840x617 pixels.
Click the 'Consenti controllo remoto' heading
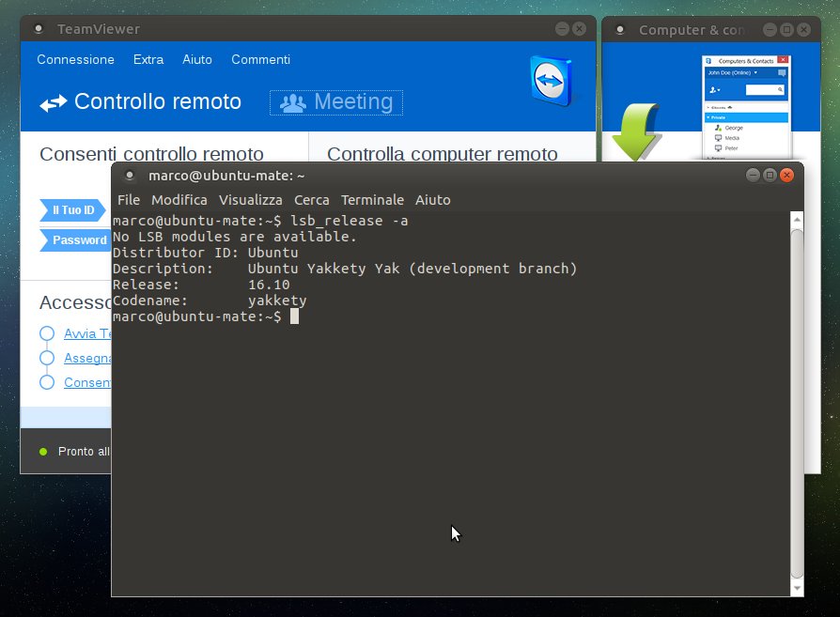[151, 154]
